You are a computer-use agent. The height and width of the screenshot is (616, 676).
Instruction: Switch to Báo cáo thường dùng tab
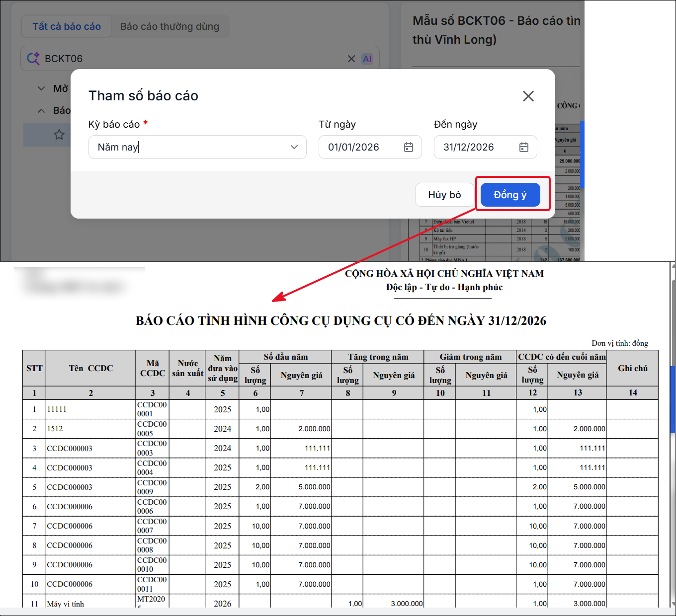click(x=169, y=26)
